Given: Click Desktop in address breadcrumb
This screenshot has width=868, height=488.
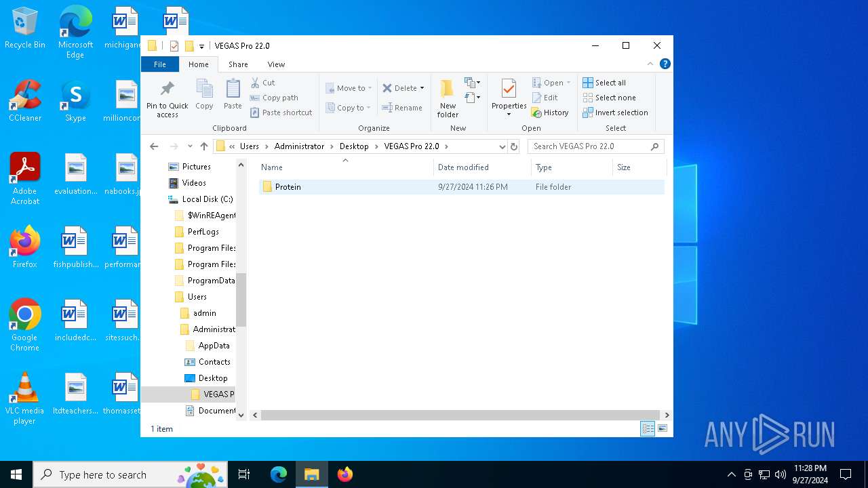Looking at the screenshot, I should (x=354, y=146).
